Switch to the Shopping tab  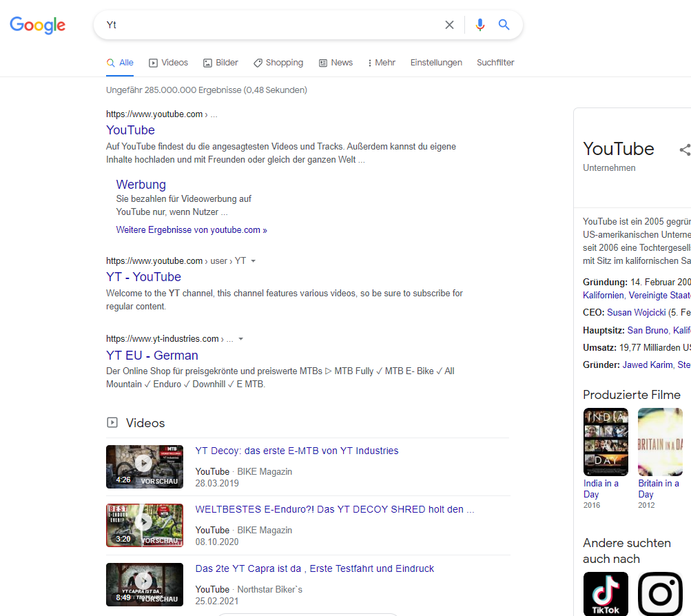[278, 62]
